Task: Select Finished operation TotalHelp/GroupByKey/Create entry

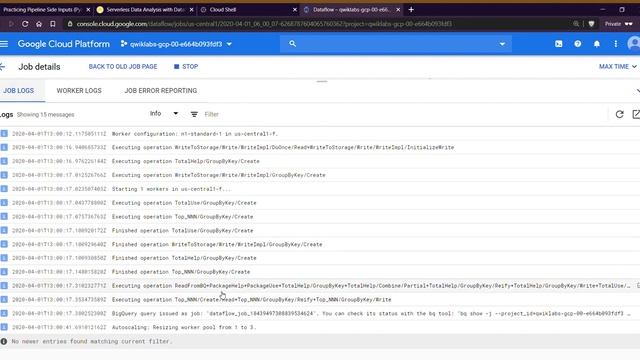Action: (x=320, y=258)
